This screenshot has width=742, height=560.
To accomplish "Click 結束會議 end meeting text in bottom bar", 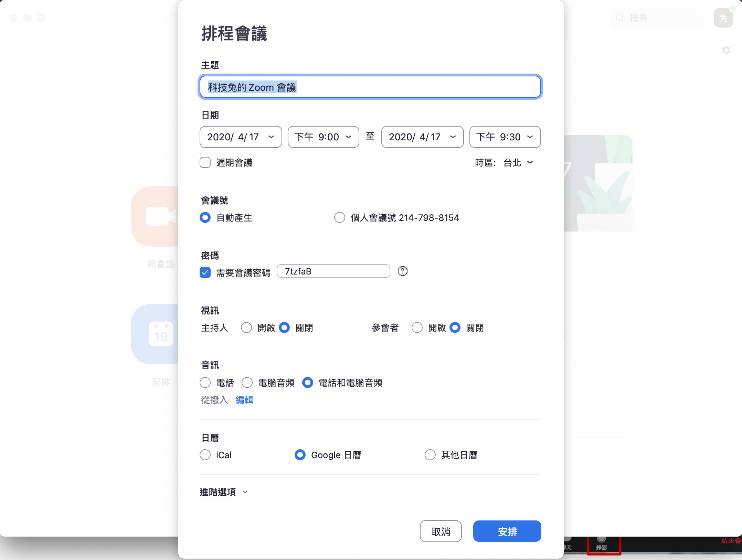I will (x=731, y=541).
